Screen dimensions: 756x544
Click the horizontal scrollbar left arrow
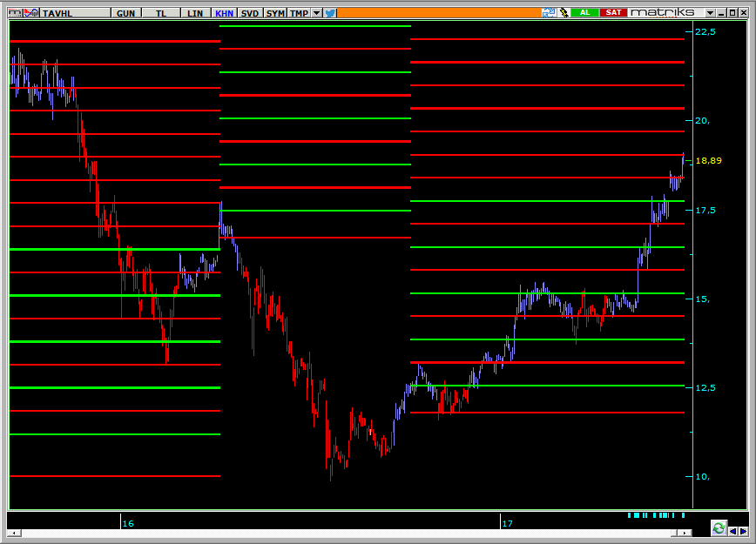pos(14,533)
